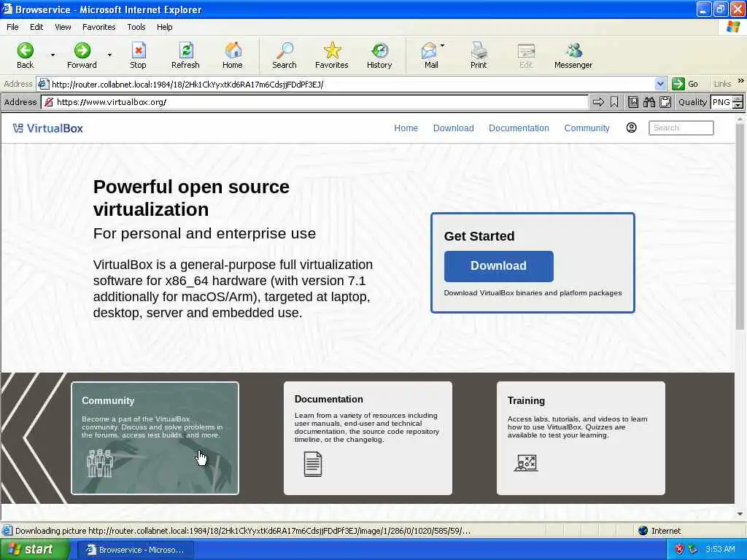The height and width of the screenshot is (560, 747).
Task: Open the Favorites menu
Action: [x=98, y=27]
